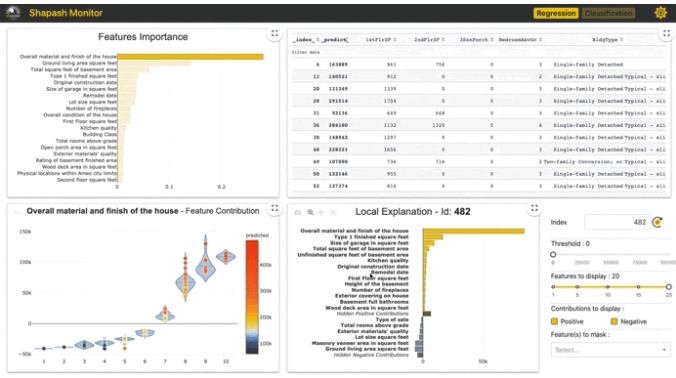Screen dimensions: 676x378
Task: Click the Threshold slider handle at 0
Action: (553, 254)
